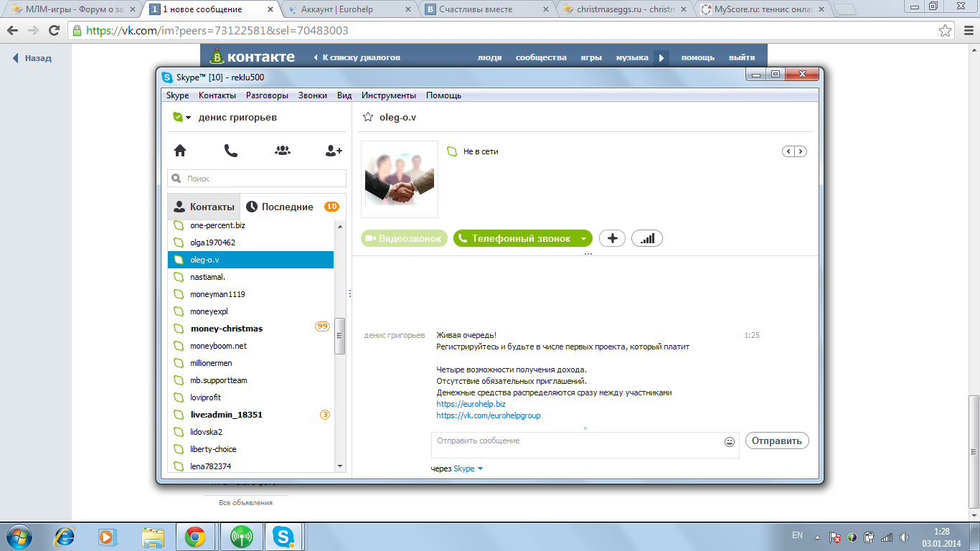Open the Вид menu
Image resolution: width=980 pixels, height=551 pixels.
(344, 95)
